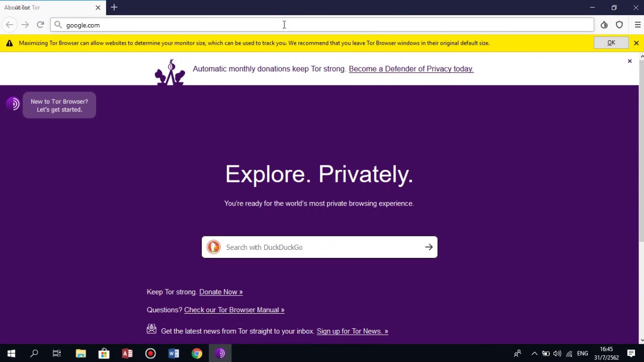Open the Tor onion toolbar button
This screenshot has height=362, width=644.
point(604,25)
